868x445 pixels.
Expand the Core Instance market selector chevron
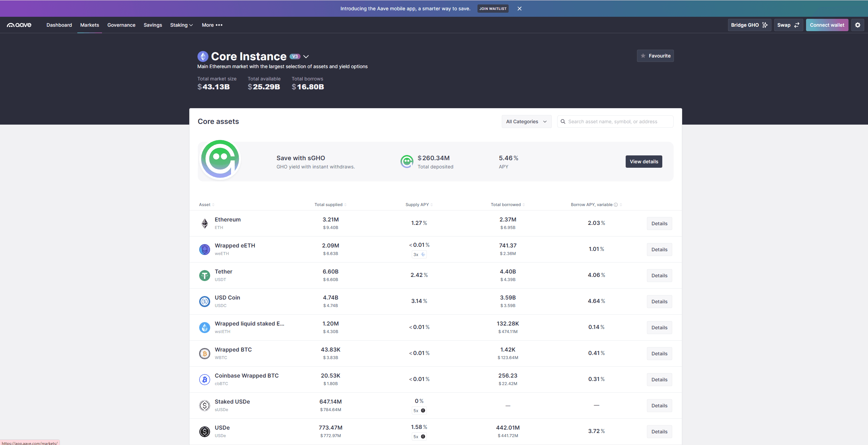306,56
